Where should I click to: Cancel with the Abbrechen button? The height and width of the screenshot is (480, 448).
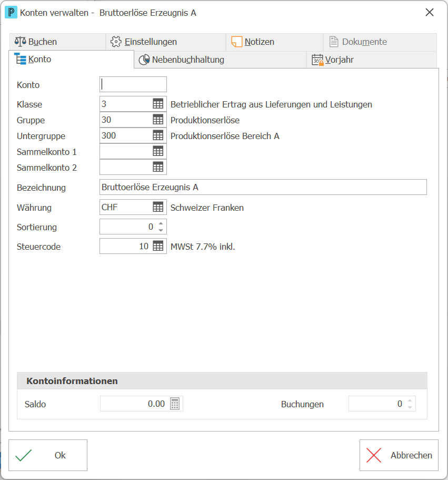click(x=399, y=455)
